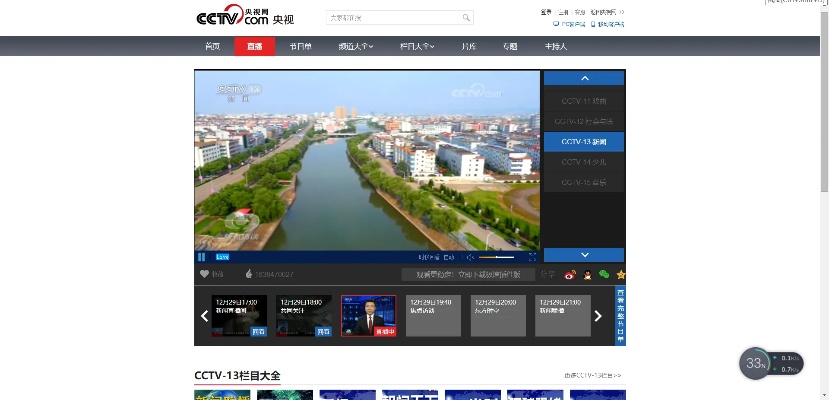Click the flame popularity count icon

(x=249, y=274)
